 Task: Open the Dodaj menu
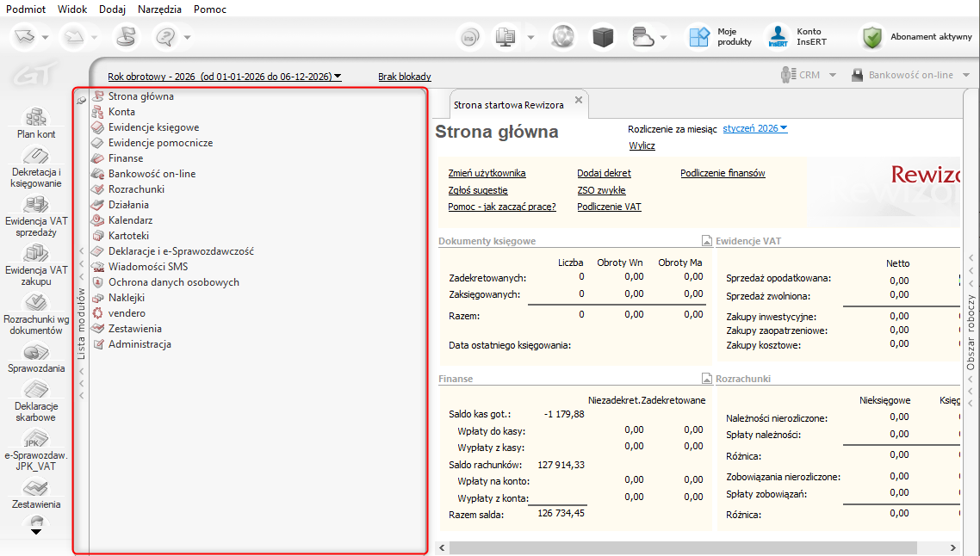pyautogui.click(x=113, y=9)
